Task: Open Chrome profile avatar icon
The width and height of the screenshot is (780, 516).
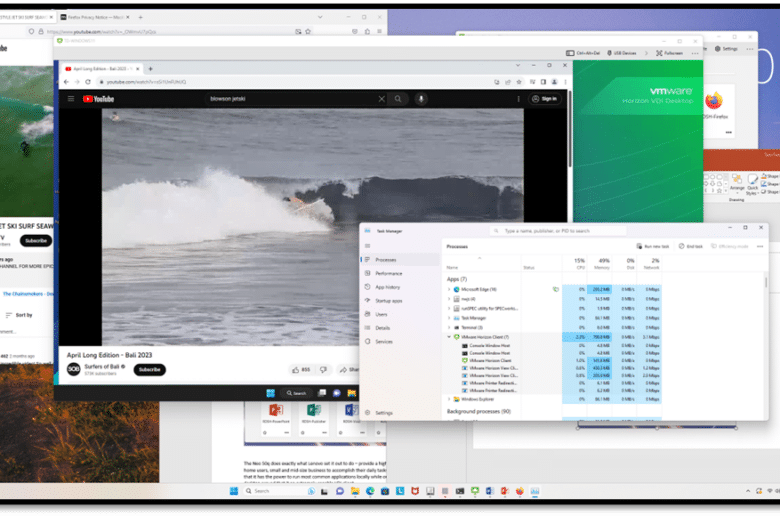Action: [554, 82]
